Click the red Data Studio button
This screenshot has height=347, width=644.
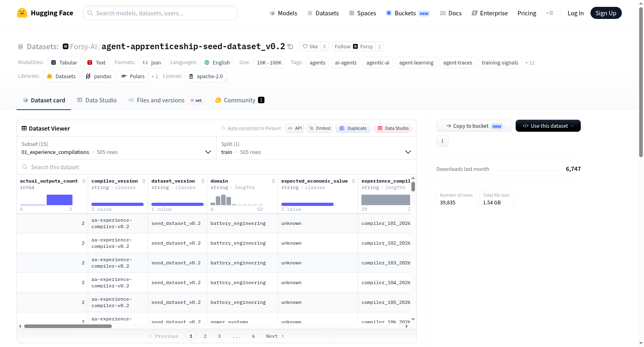(x=393, y=128)
